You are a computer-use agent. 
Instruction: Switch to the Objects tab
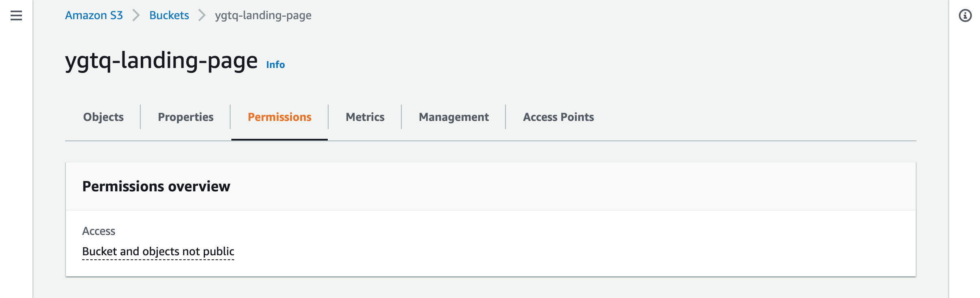103,117
